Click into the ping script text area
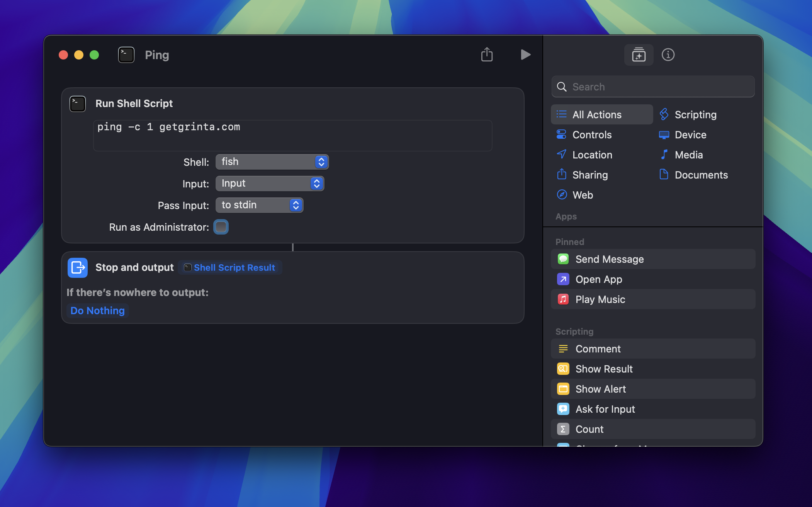This screenshot has height=507, width=812. 292,135
